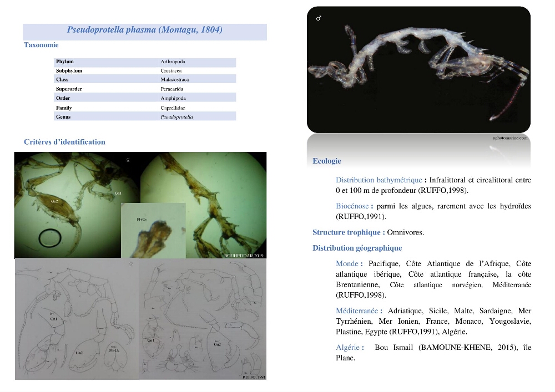Select the "Family" row label

[64, 108]
